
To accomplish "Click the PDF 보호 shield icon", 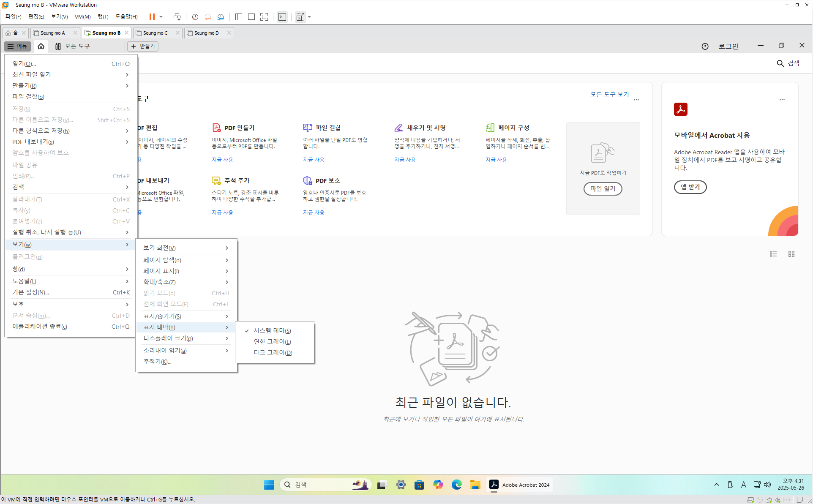I will click(x=307, y=180).
